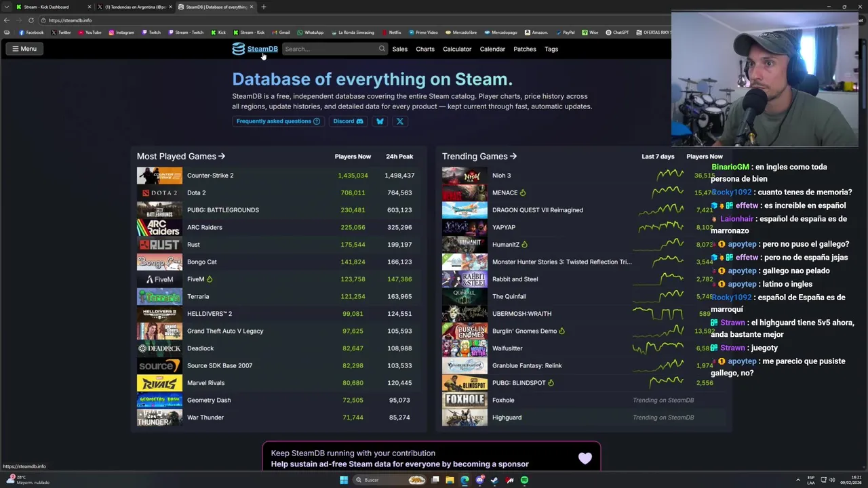This screenshot has width=868, height=488.
Task: Open Nioh 3 trending entry
Action: click(502, 176)
